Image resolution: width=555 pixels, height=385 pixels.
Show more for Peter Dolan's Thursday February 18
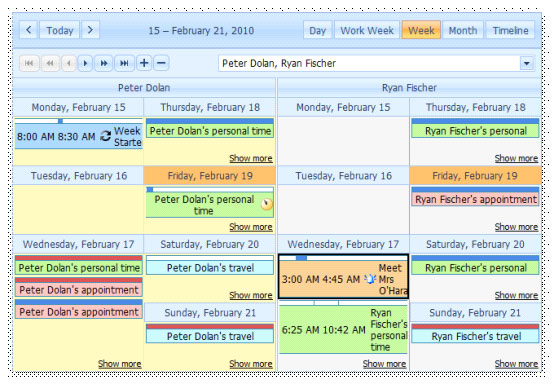(251, 158)
